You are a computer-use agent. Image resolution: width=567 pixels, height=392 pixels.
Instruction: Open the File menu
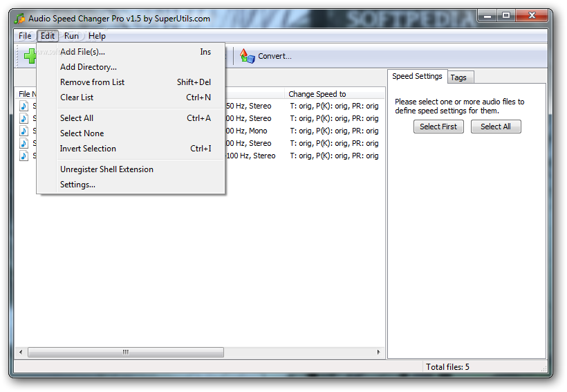(25, 36)
